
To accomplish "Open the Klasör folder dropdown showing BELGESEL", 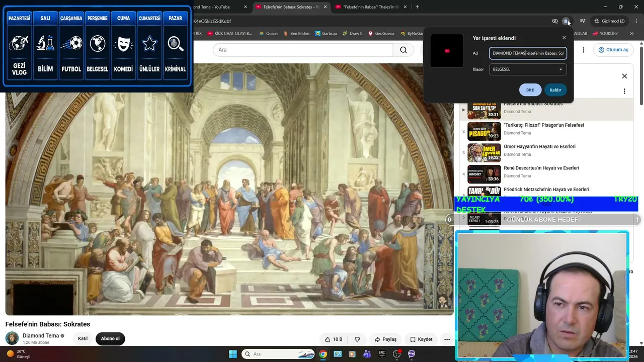I will [x=528, y=69].
